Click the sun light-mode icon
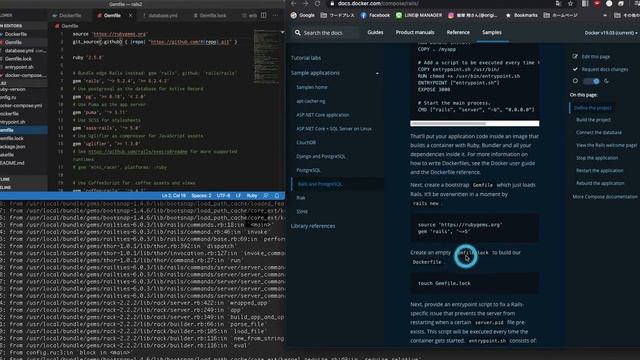The height and width of the screenshot is (360, 640). (x=575, y=81)
